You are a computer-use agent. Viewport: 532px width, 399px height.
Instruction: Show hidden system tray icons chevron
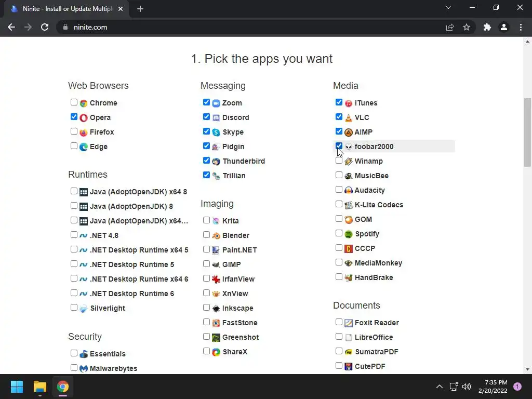[x=440, y=387]
